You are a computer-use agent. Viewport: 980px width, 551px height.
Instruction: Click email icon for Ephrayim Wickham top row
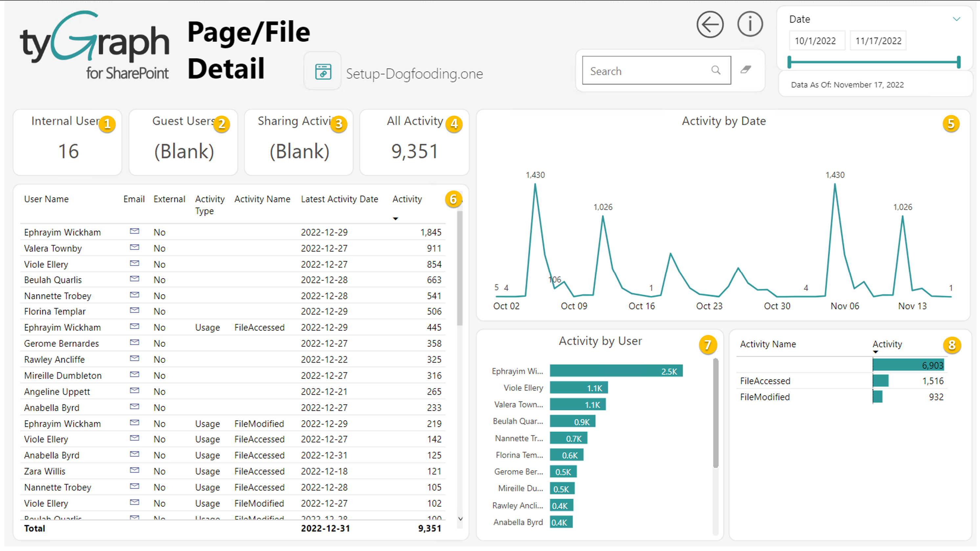point(134,231)
